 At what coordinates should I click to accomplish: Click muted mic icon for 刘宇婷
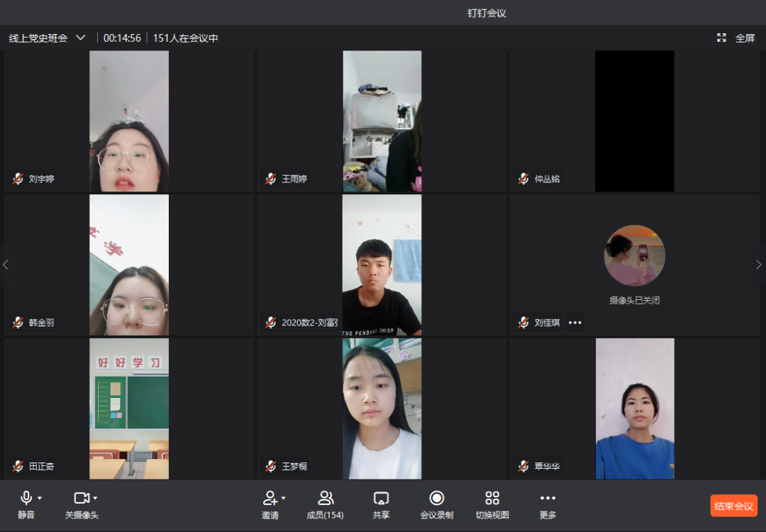(18, 179)
